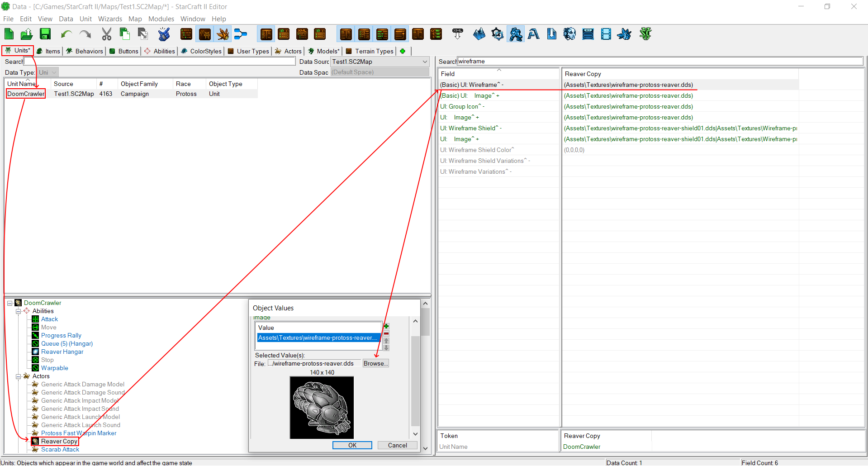The image size is (868, 466).
Task: Confirm Object Values with OK
Action: tap(352, 445)
